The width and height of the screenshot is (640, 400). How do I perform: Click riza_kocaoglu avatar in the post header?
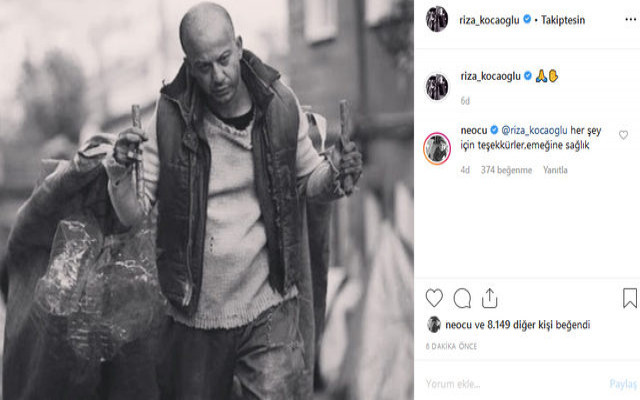[x=437, y=19]
